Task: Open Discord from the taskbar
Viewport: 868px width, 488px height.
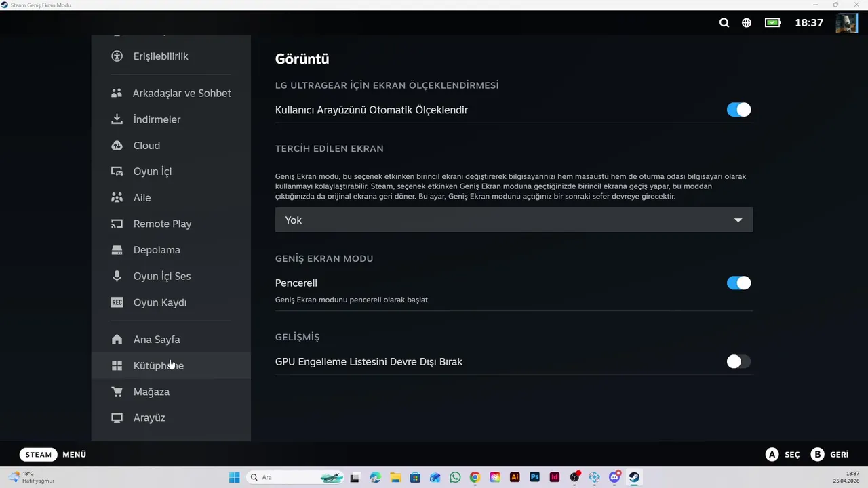Action: (x=614, y=477)
